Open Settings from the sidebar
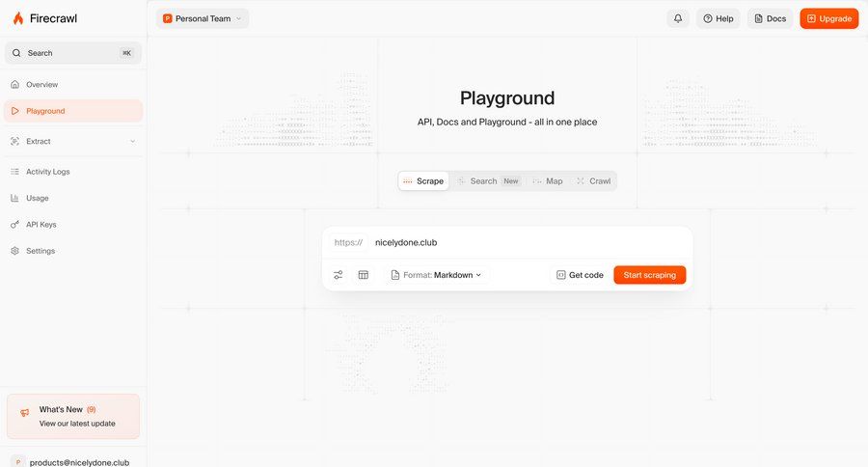The width and height of the screenshot is (868, 467). click(x=40, y=251)
